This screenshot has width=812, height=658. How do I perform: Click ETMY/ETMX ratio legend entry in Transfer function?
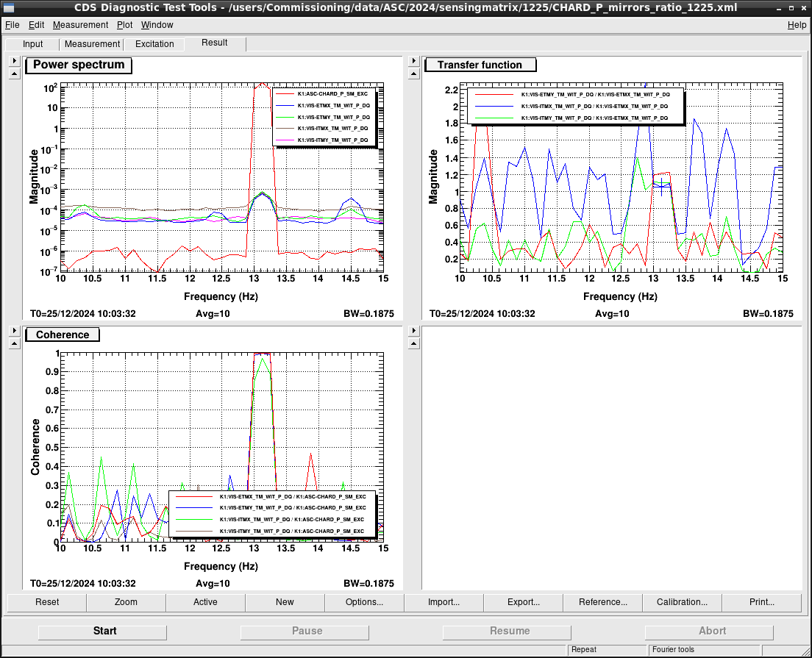coord(573,95)
